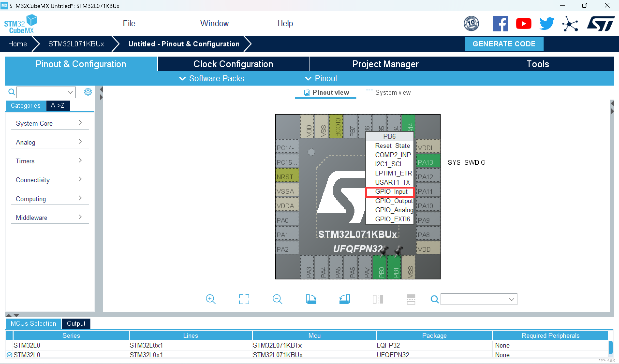Select the STM32L071KBUx row radio mark
Screen dimensions: 619x364
click(9, 355)
